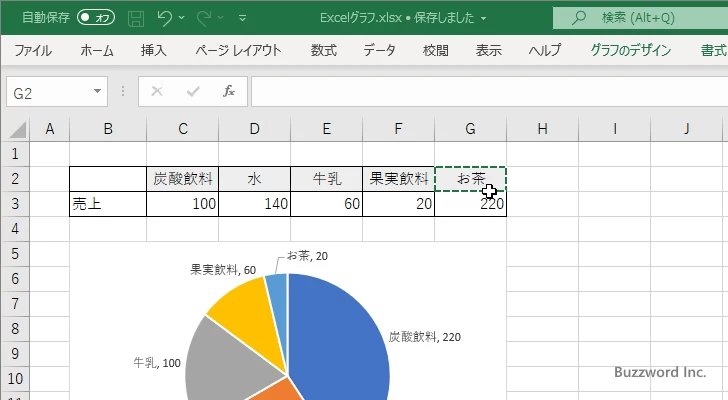
Task: Expand the Redo history dropdown arrow
Action: coord(221,18)
